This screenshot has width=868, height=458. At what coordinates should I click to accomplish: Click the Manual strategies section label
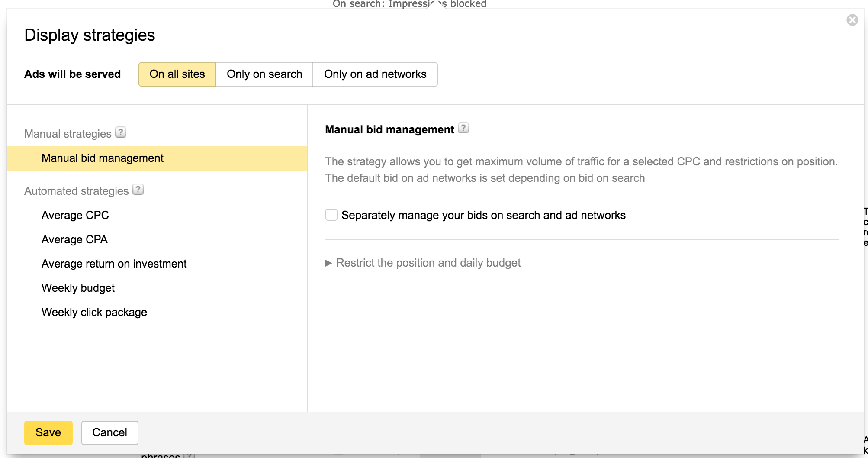[68, 134]
